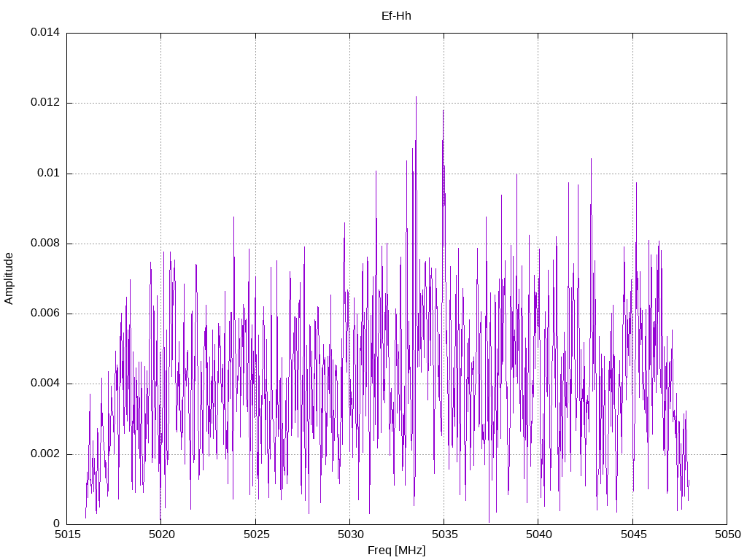This screenshot has height=560, width=747.
Task: Click the 5045 x-axis tick label
Action: pyautogui.click(x=633, y=534)
